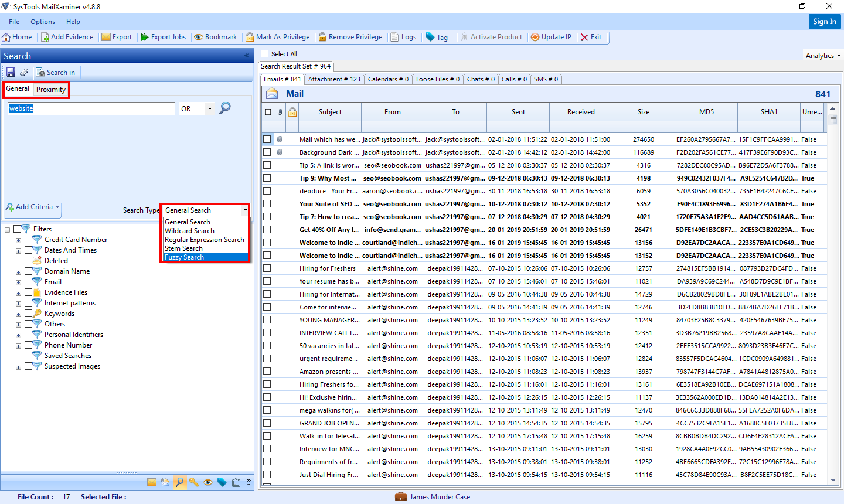This screenshot has height=504, width=844.
Task: Click the Tag toolbar icon
Action: (x=437, y=36)
